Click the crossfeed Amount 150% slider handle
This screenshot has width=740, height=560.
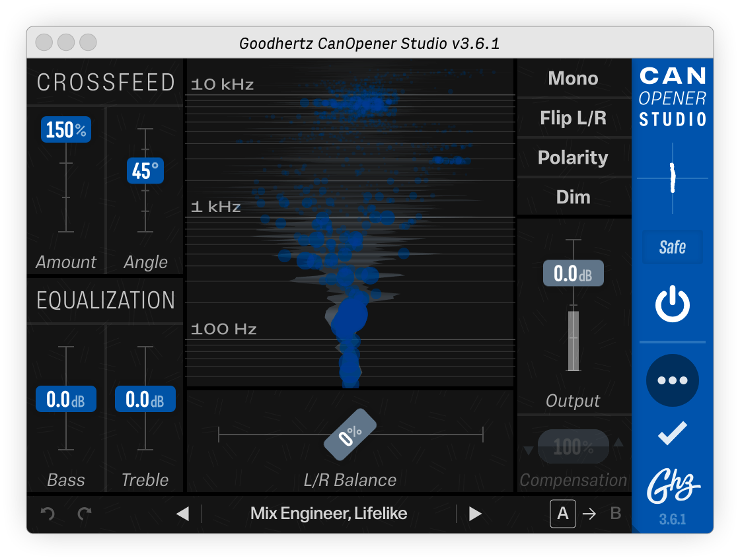tap(66, 129)
